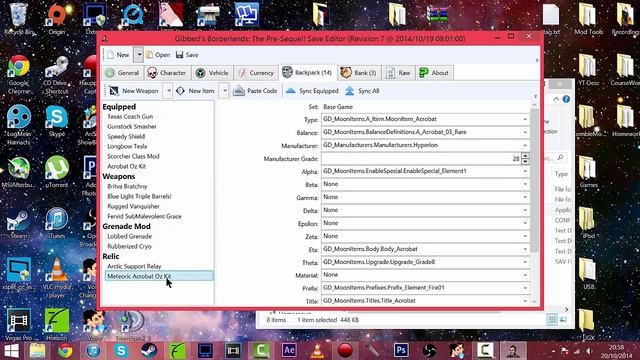Select Meteoric Acrobat Oz Kit relic

[159, 276]
